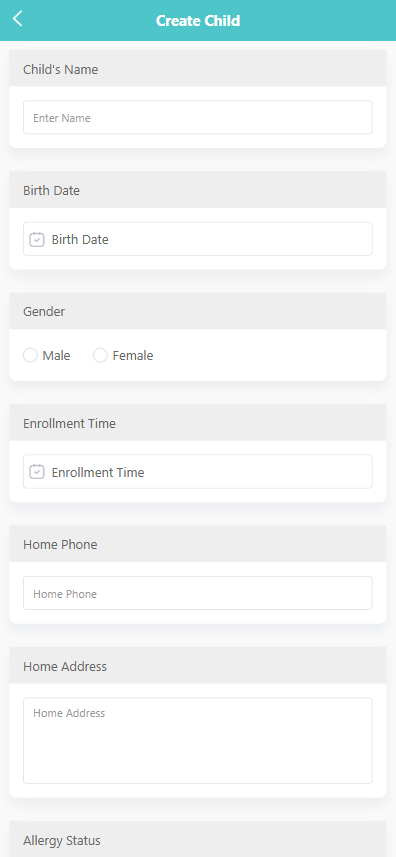Click the gray Home Phone section header
The height and width of the screenshot is (857, 396).
pyautogui.click(x=198, y=544)
